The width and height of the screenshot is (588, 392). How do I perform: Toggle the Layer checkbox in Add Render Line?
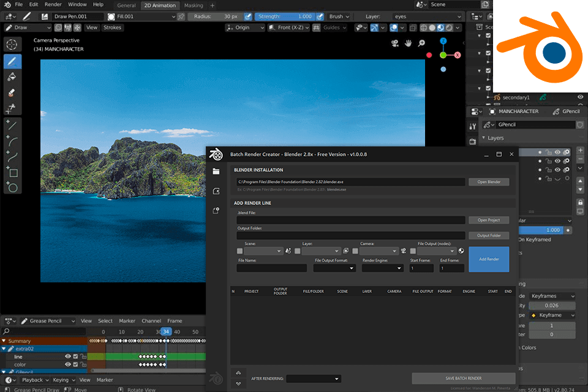[298, 251]
